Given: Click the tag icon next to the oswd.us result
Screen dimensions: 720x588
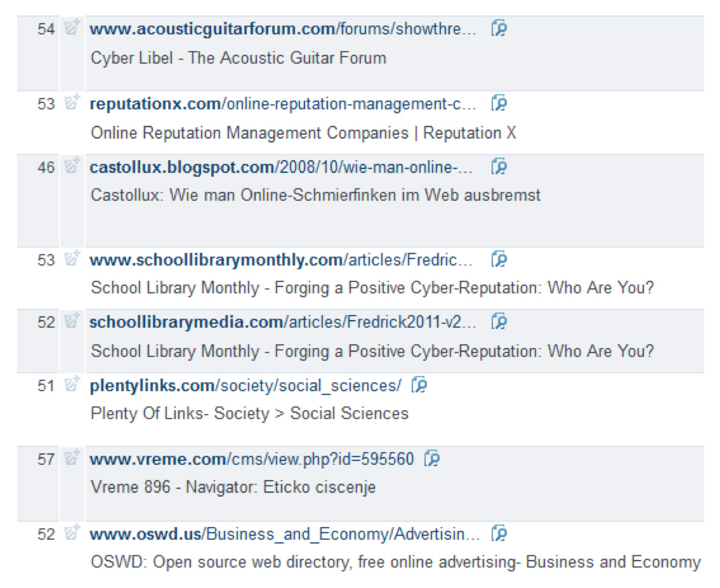Looking at the screenshot, I should [70, 533].
